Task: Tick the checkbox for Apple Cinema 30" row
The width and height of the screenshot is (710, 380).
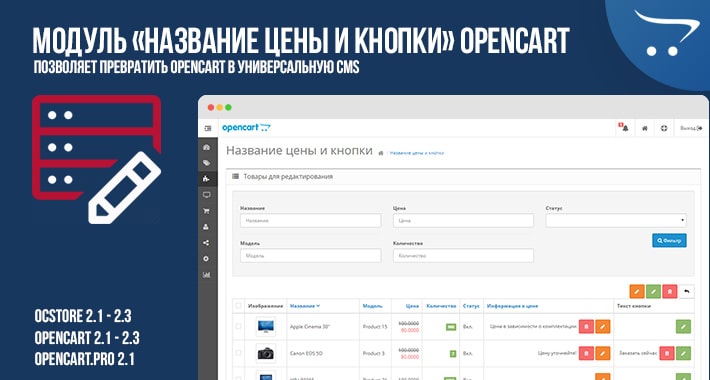Action: pos(238,326)
